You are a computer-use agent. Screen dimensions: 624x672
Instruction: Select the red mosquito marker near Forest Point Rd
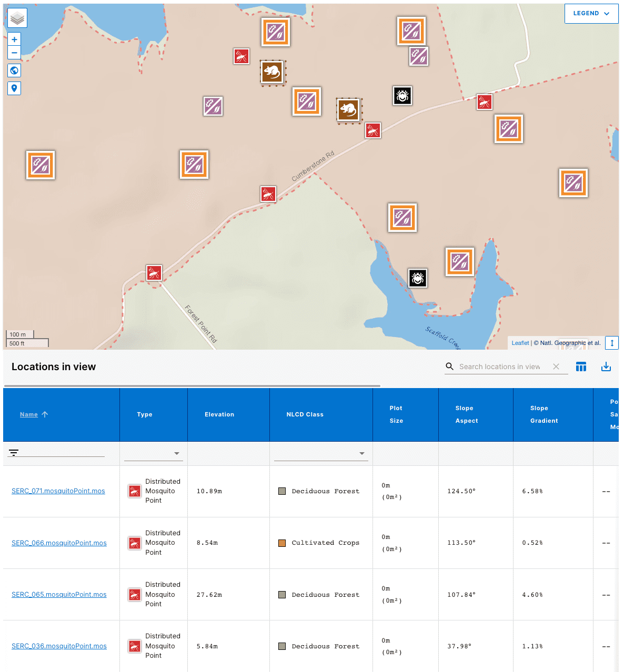coord(154,272)
